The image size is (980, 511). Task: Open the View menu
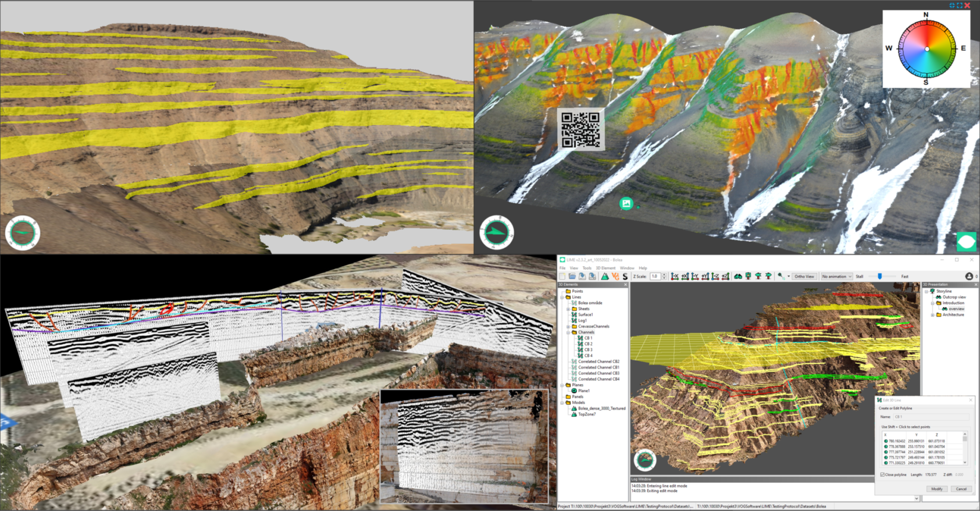coord(574,268)
